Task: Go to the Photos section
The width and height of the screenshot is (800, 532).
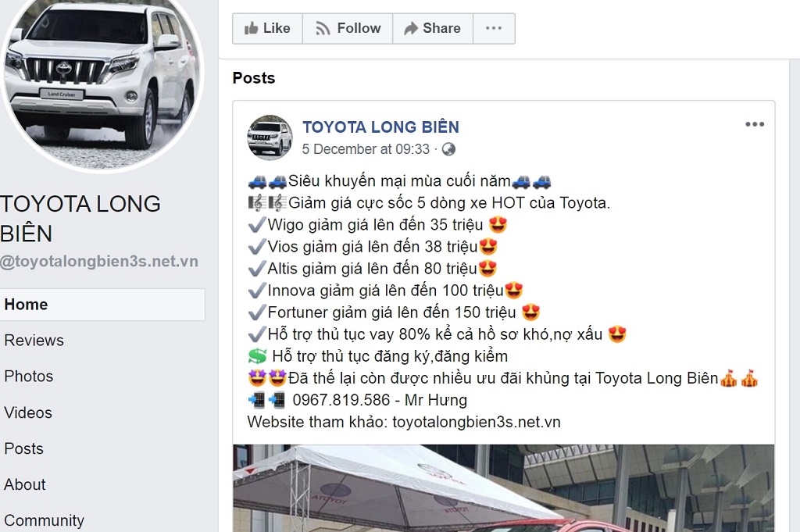Action: (29, 377)
